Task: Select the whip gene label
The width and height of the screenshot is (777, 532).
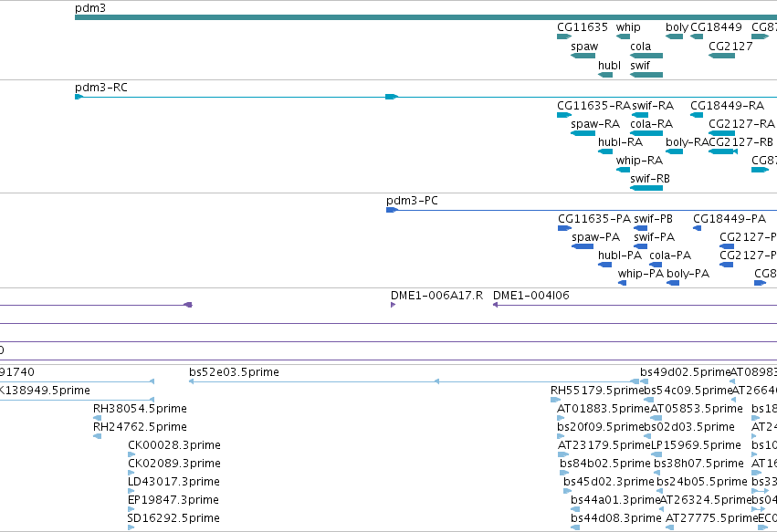Action: coord(628,26)
